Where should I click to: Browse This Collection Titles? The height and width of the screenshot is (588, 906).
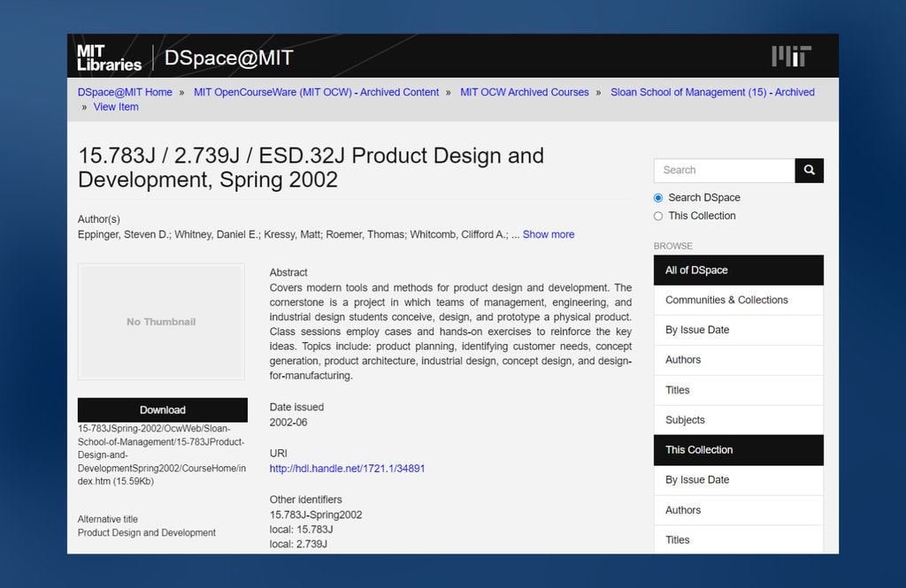click(x=739, y=540)
